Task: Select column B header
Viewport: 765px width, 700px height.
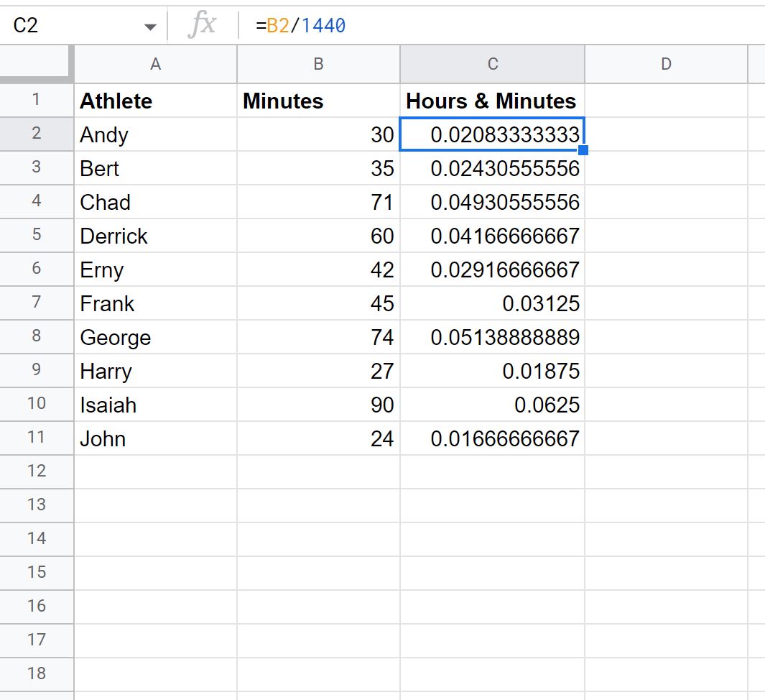Action: (x=318, y=64)
